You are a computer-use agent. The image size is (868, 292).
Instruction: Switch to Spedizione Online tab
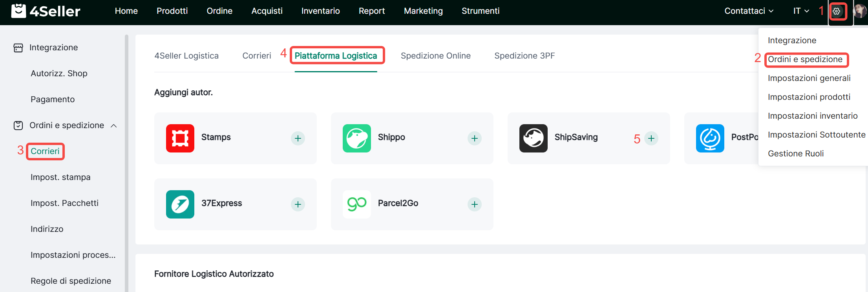pyautogui.click(x=435, y=56)
